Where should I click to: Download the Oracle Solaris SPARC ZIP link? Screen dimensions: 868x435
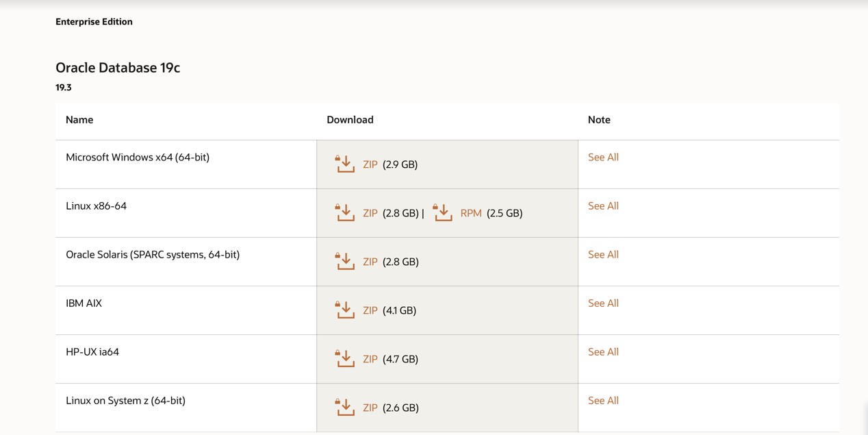click(370, 262)
